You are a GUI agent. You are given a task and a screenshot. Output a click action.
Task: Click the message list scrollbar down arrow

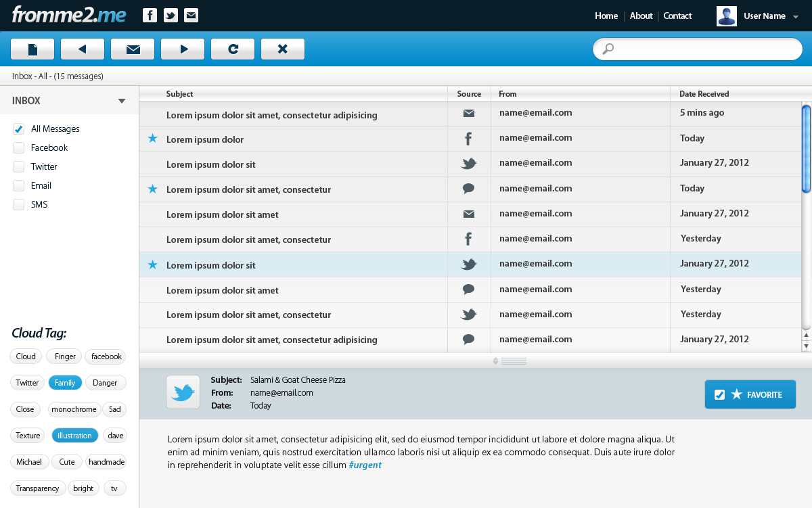click(806, 346)
